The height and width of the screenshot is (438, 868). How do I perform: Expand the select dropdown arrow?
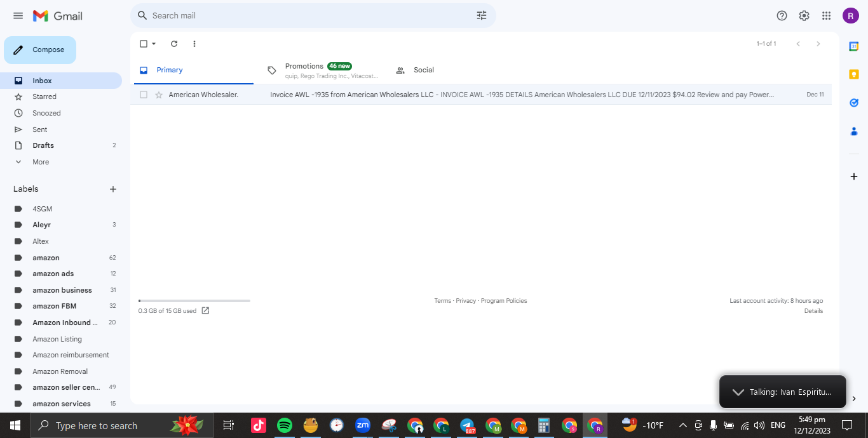click(154, 44)
